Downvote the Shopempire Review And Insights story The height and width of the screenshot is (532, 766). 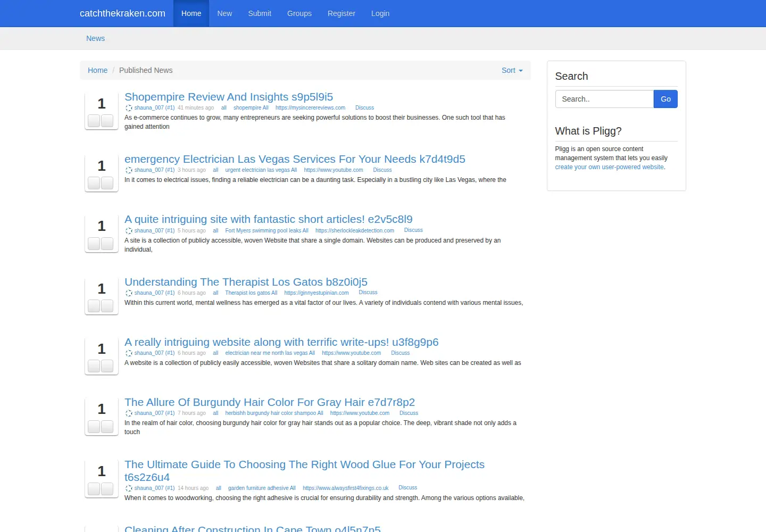(x=107, y=121)
